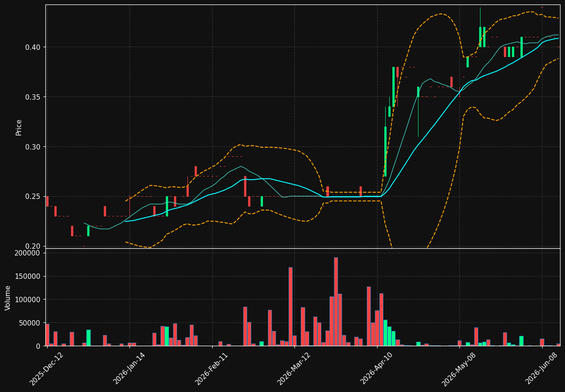The image size is (565, 392).
Task: Click the 50000 volume tick label
Action: point(30,323)
